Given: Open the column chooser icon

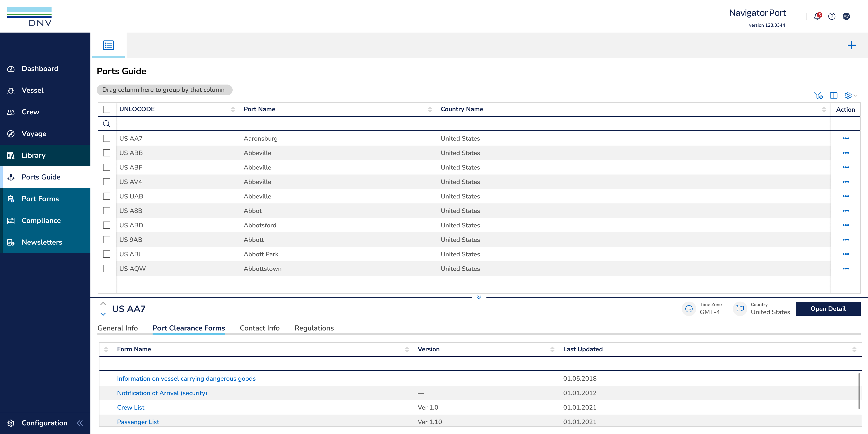Looking at the screenshot, I should point(834,95).
